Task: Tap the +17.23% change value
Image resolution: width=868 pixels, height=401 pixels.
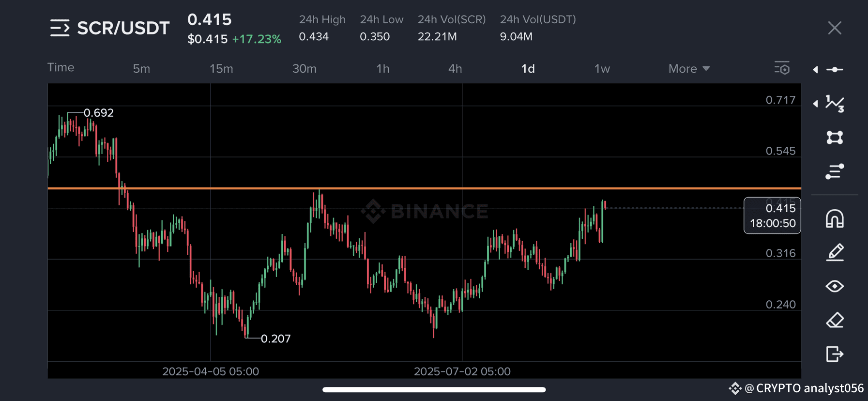Action: (x=257, y=39)
